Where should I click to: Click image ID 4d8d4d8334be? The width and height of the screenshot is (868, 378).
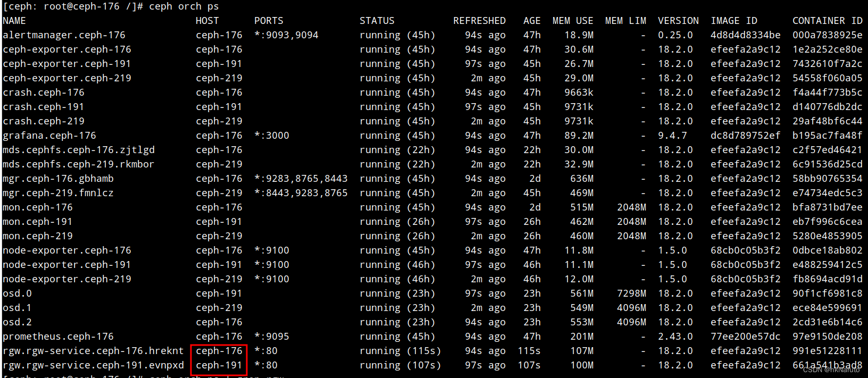coord(746,35)
